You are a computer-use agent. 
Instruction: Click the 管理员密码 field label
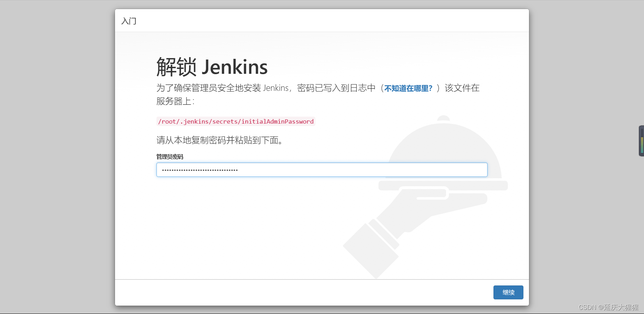tap(170, 157)
